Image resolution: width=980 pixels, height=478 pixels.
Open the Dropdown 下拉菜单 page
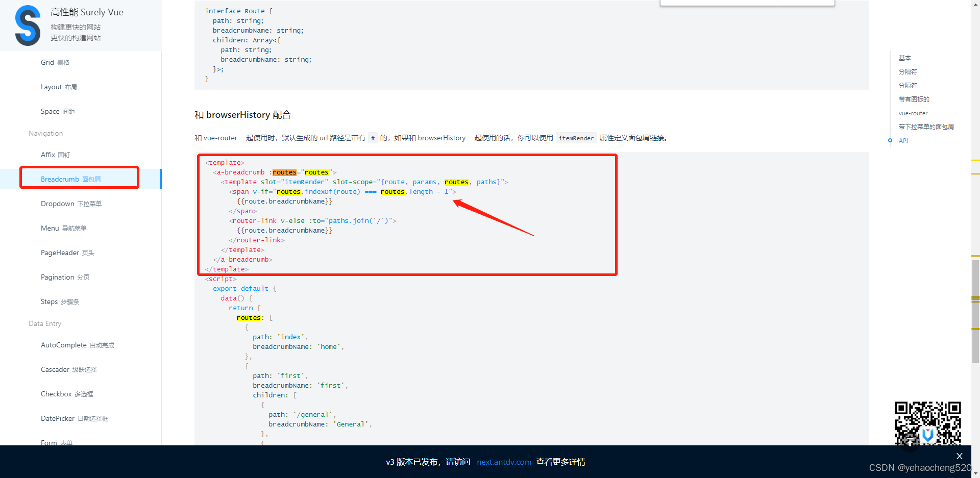click(x=71, y=204)
